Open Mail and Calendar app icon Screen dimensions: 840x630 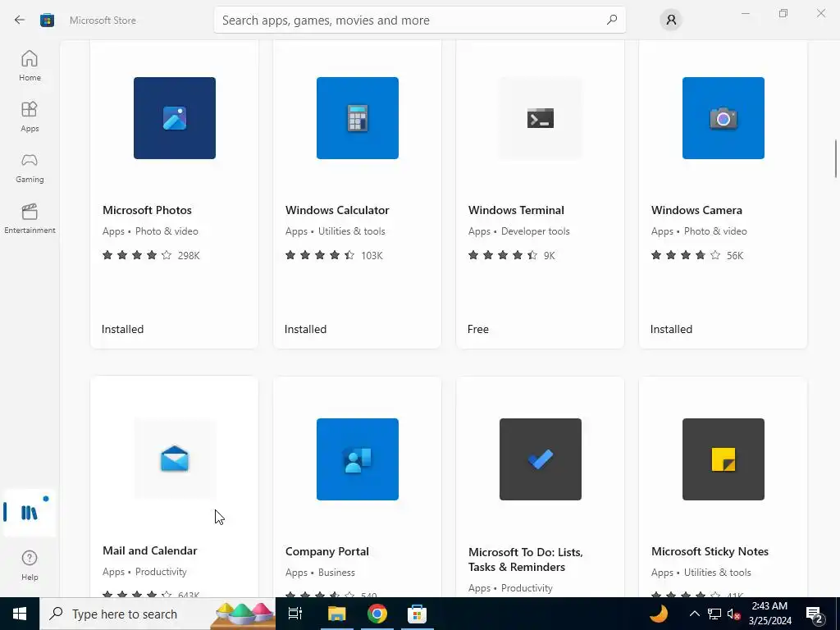pos(175,459)
